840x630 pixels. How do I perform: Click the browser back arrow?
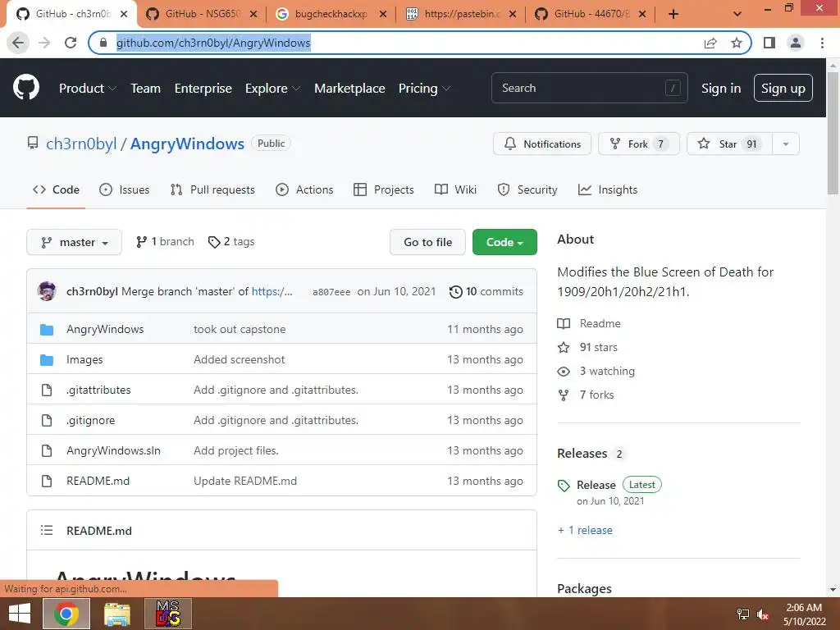18,43
